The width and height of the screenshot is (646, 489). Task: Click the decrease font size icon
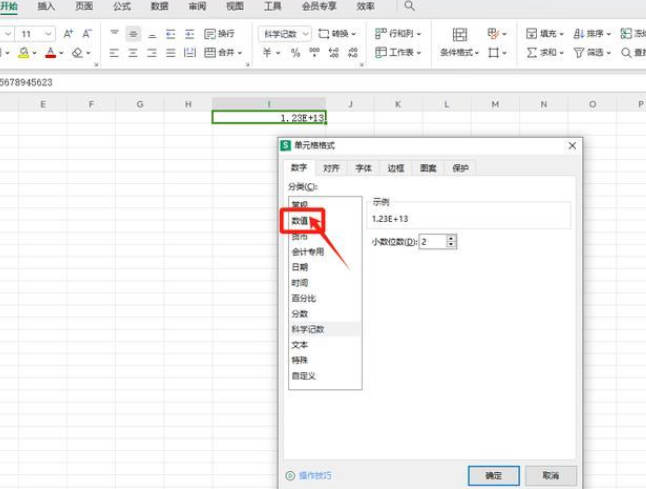pos(87,33)
